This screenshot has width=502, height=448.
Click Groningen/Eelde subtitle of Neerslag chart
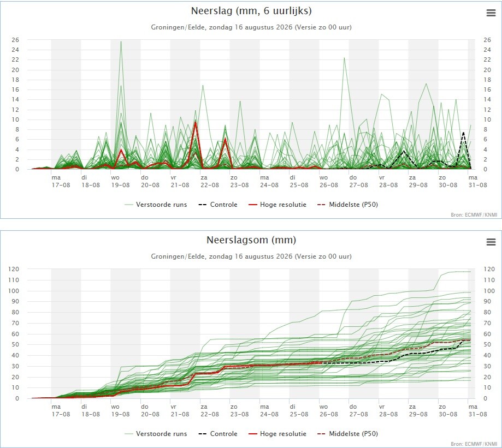click(x=251, y=27)
